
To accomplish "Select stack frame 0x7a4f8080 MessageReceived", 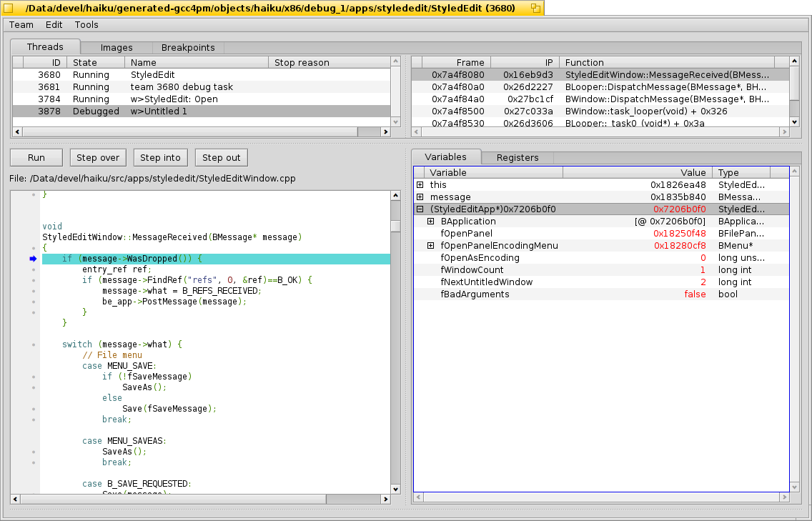I will point(600,74).
